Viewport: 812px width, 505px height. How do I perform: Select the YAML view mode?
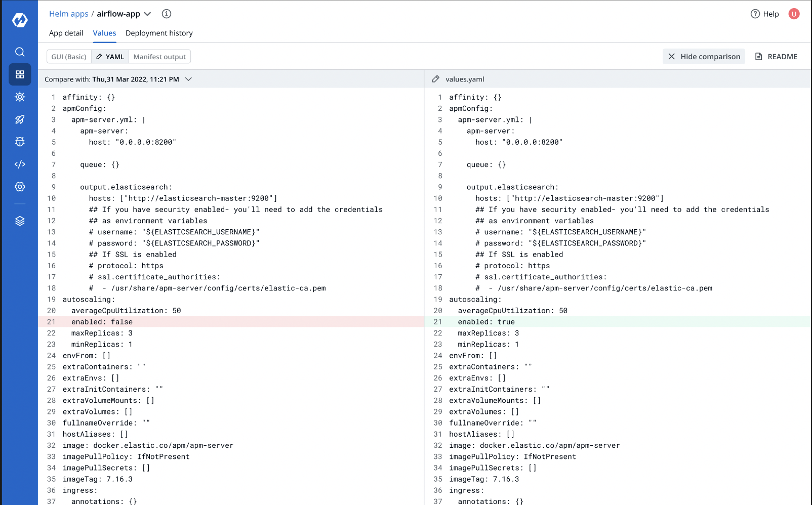coord(110,57)
